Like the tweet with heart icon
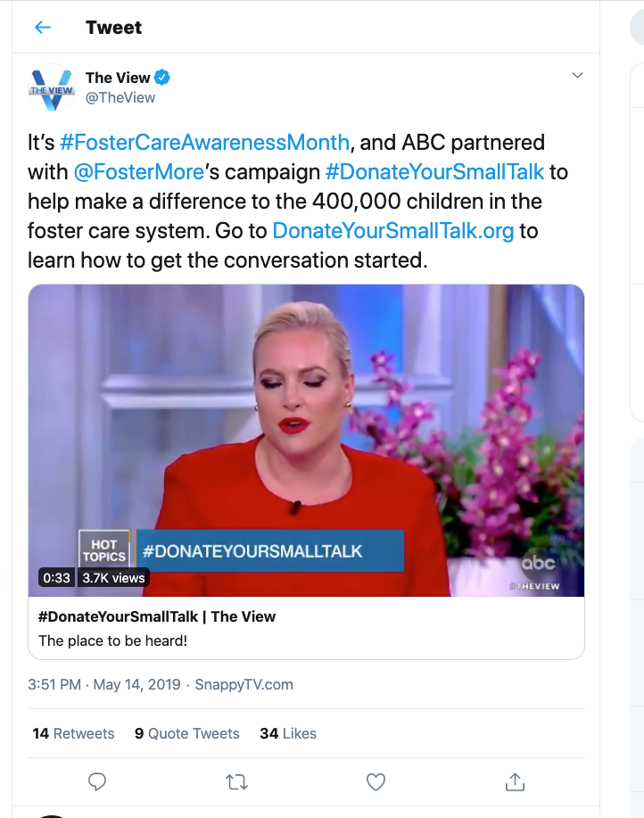Image resolution: width=644 pixels, height=818 pixels. (376, 781)
